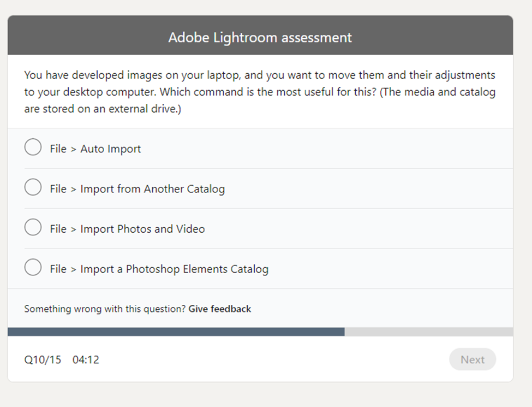Click the "Something wrong with this question?" text

105,309
